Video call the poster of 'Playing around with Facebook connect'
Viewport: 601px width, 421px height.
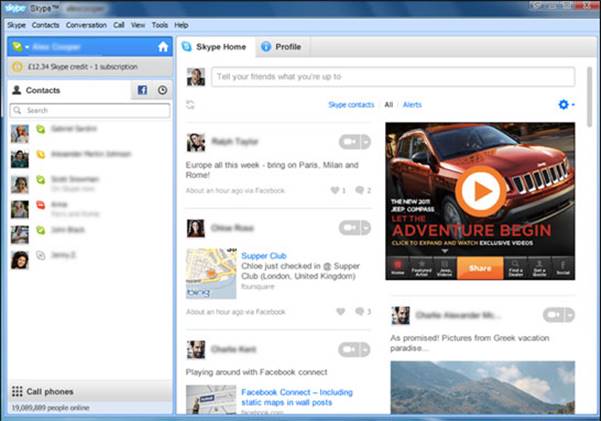coord(349,350)
